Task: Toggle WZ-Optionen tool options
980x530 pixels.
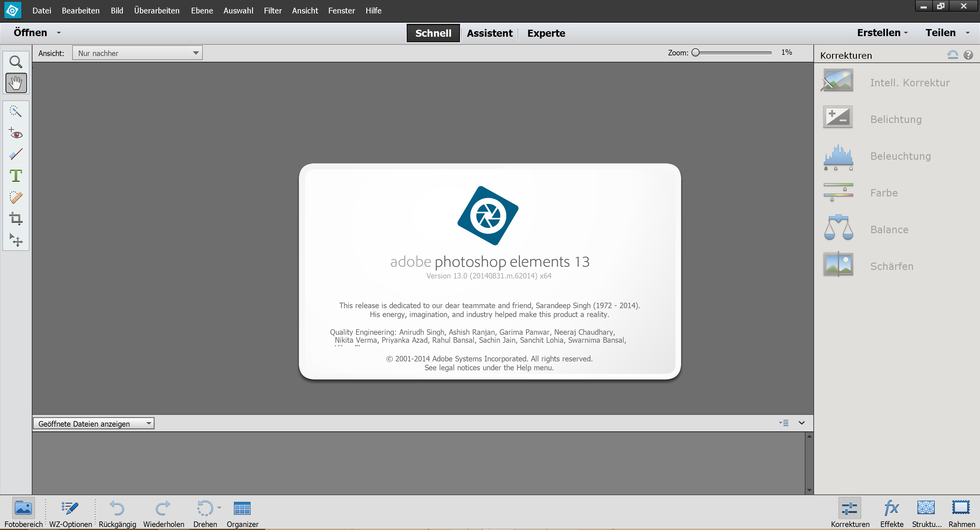Action: 70,513
